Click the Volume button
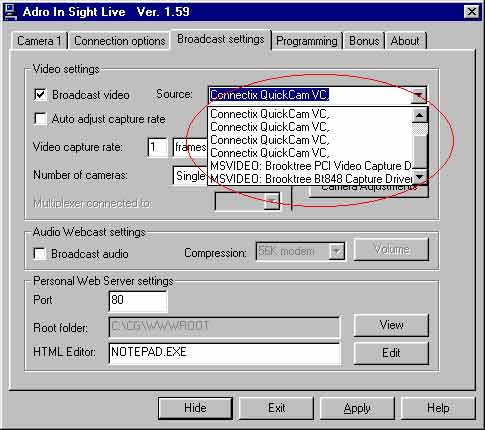 point(391,249)
